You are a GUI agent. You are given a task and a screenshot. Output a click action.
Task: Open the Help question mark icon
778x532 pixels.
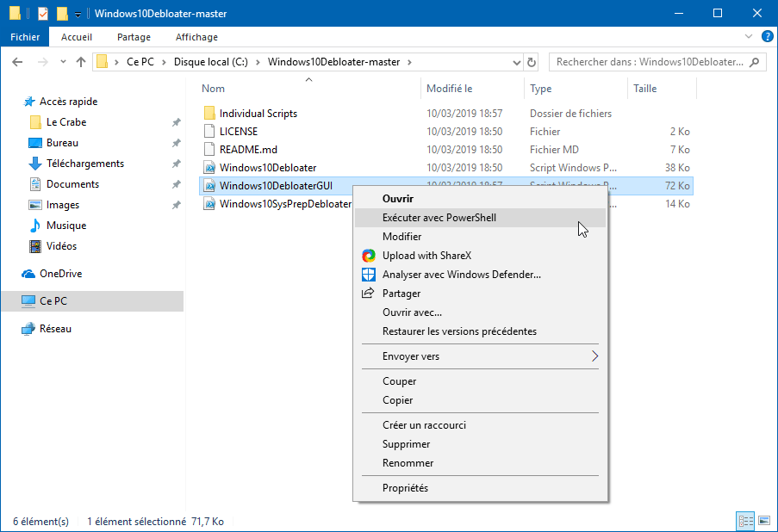coord(767,36)
